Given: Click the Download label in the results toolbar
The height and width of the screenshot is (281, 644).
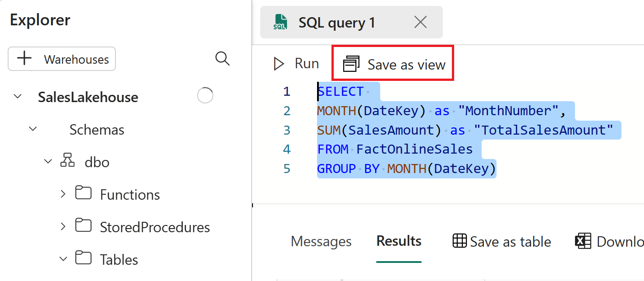Looking at the screenshot, I should point(621,242).
